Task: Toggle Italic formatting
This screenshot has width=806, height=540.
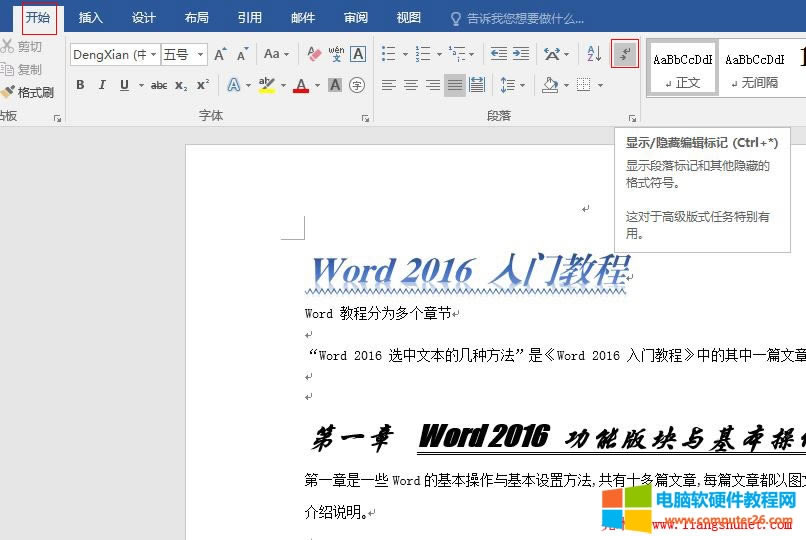Action: click(x=103, y=86)
